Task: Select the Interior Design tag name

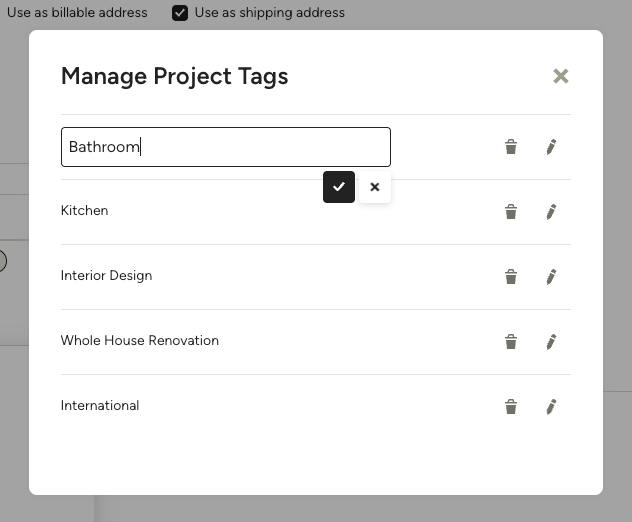Action: (106, 276)
